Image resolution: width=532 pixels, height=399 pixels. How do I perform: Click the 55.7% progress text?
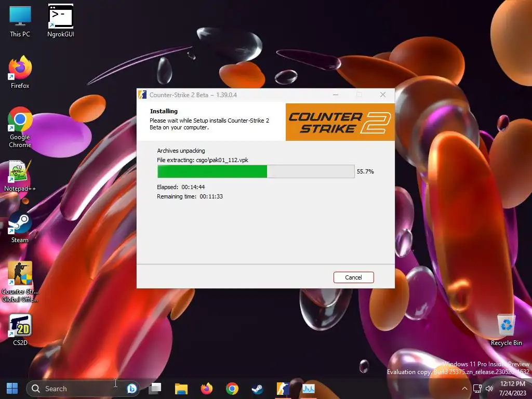pos(365,171)
